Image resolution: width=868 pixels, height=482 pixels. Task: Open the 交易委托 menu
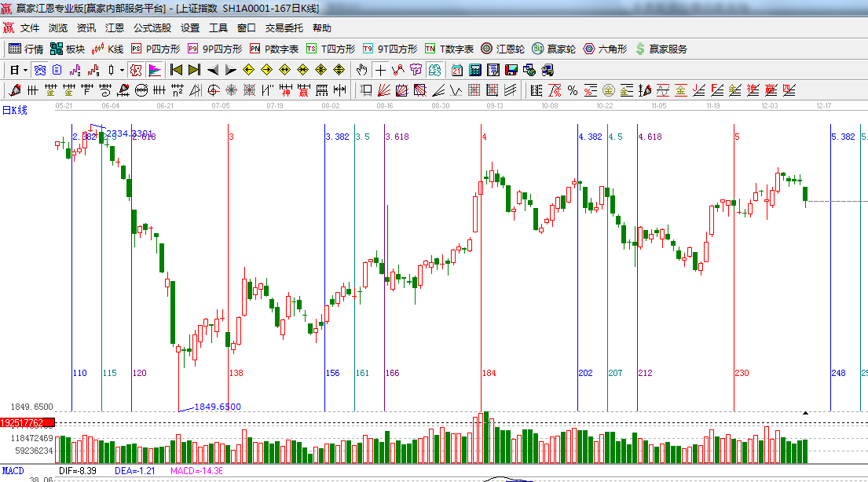[284, 28]
